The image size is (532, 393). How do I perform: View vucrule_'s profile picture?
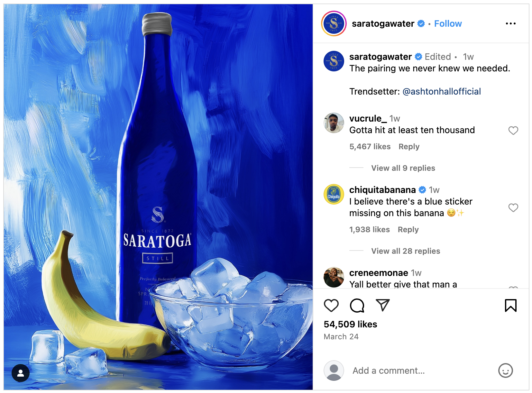(x=334, y=123)
